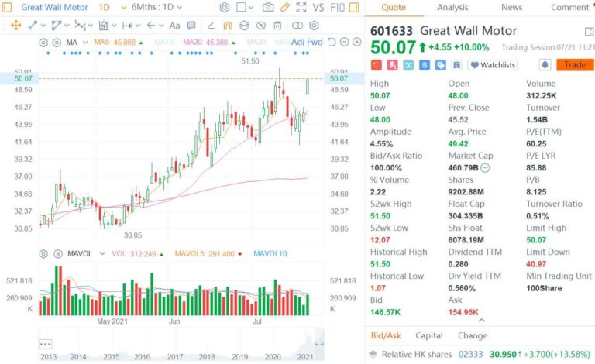Expand the MAVOL indicator dropdown
595x364 pixels.
[x=101, y=254]
